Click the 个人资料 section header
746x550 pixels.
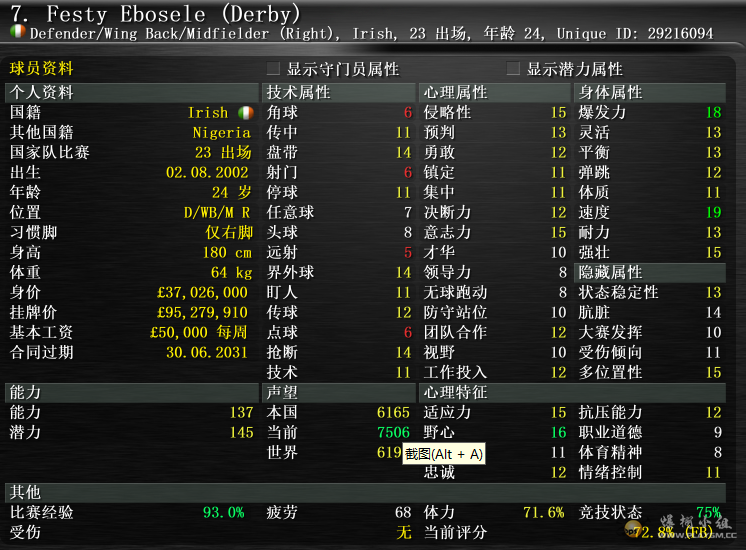click(42, 92)
